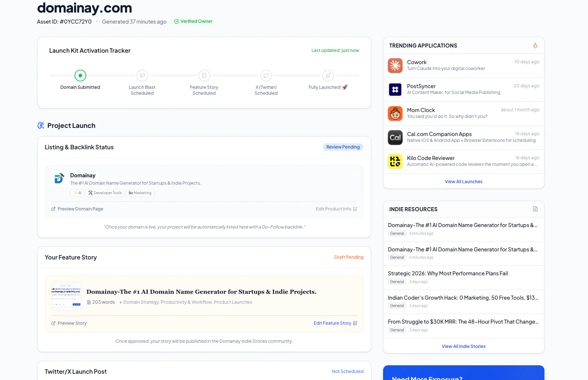This screenshot has height=380, width=588.
Task: Open the Preview Story link
Action: coord(69,323)
